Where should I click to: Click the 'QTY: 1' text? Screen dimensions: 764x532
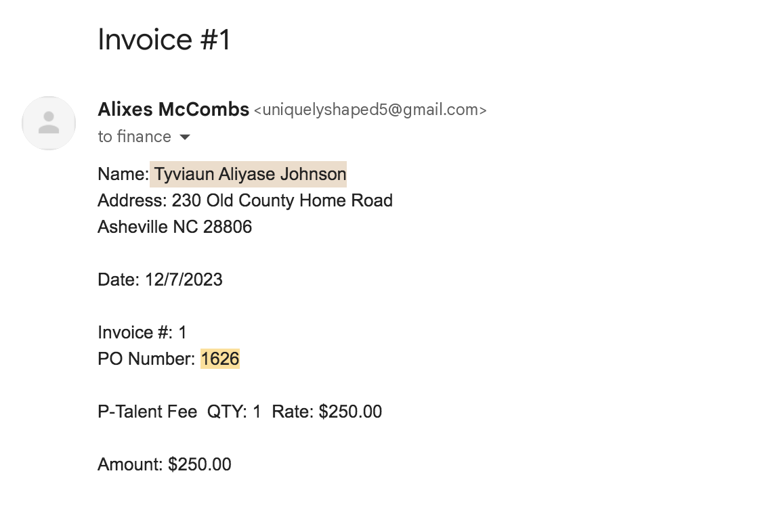(234, 412)
